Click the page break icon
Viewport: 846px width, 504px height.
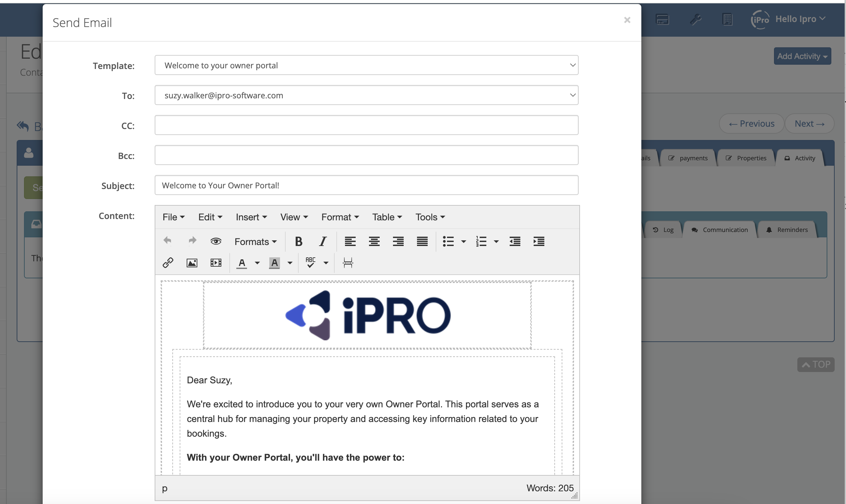click(x=348, y=263)
